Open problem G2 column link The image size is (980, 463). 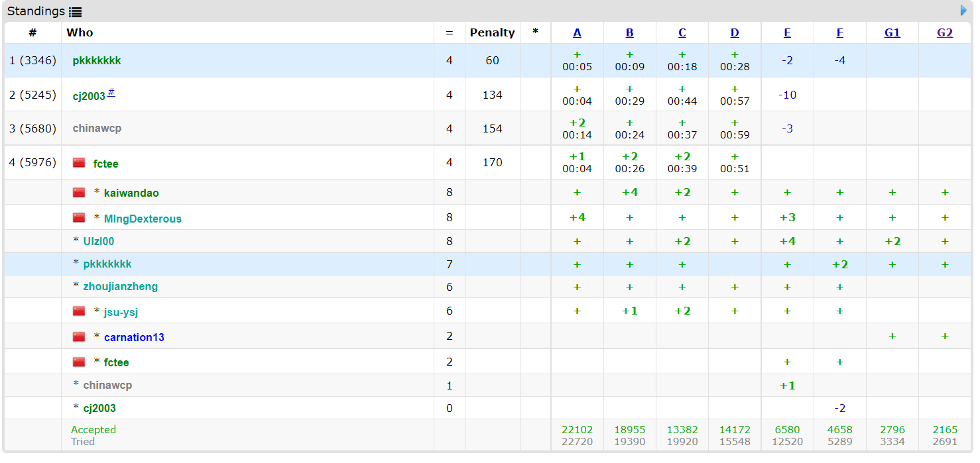945,32
